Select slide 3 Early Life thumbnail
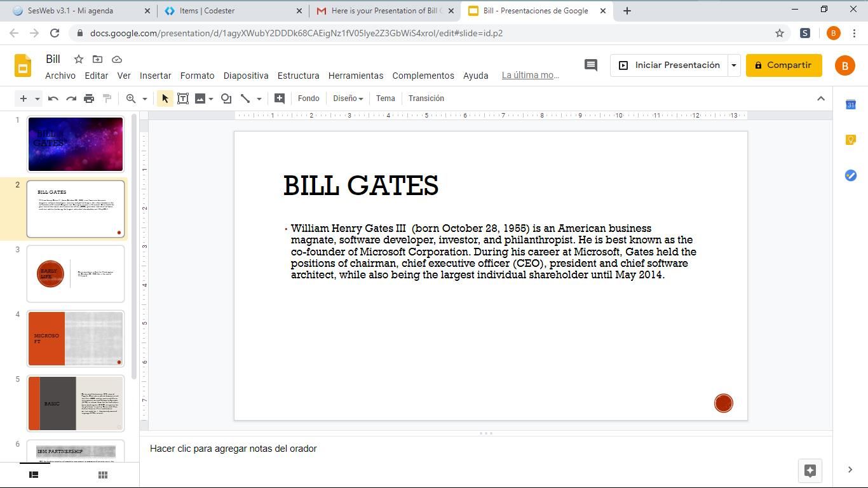Image resolution: width=868 pixels, height=488 pixels. pyautogui.click(x=75, y=274)
